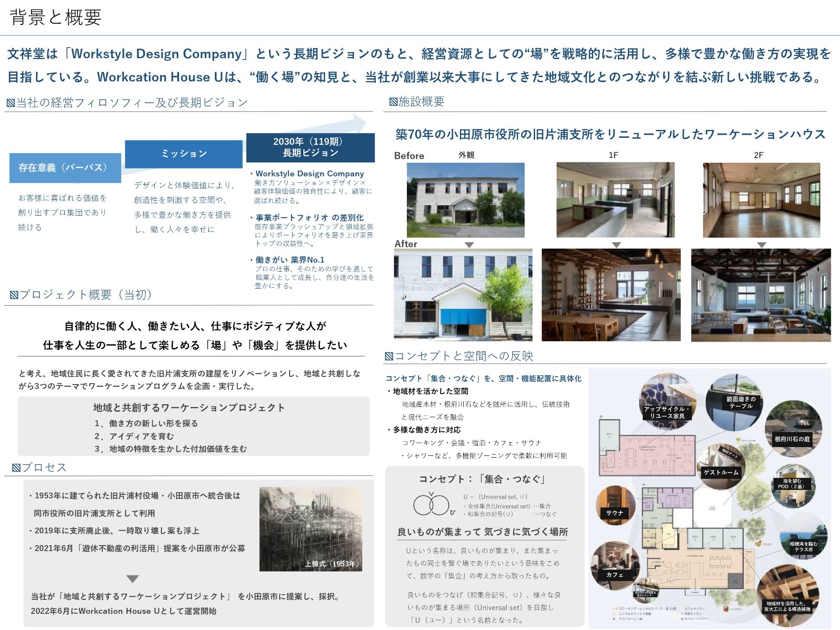Click the After label
The image size is (840, 630).
[x=406, y=244]
